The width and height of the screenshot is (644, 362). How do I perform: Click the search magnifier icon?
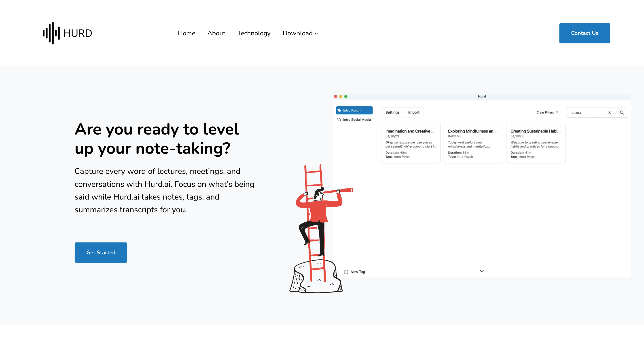622,113
